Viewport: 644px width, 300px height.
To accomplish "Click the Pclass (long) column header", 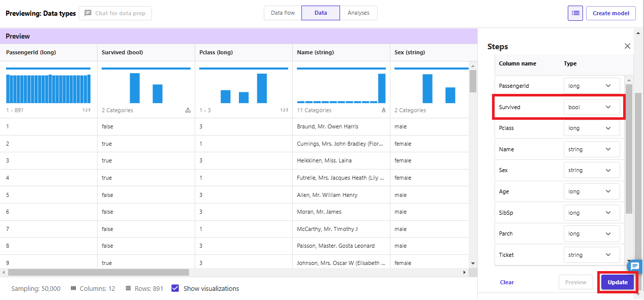I will tap(244, 52).
